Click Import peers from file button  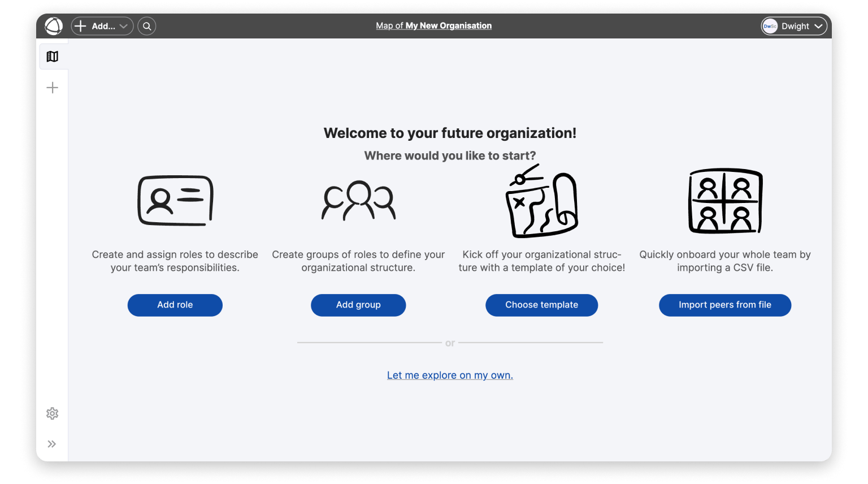pos(724,305)
